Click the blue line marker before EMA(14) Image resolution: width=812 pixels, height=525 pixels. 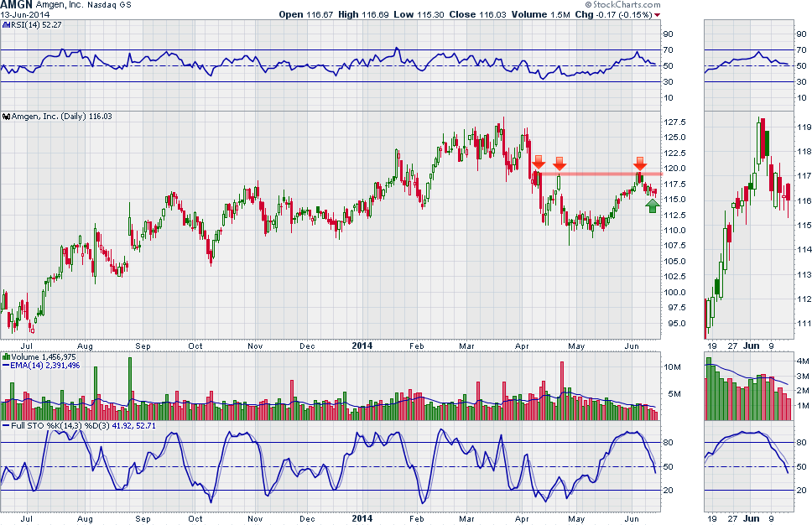click(6, 366)
